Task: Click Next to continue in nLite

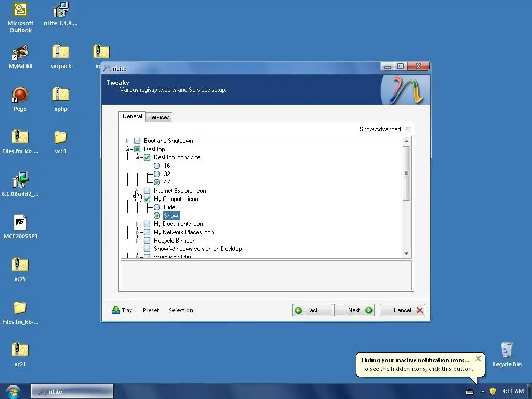Action: 354,310
